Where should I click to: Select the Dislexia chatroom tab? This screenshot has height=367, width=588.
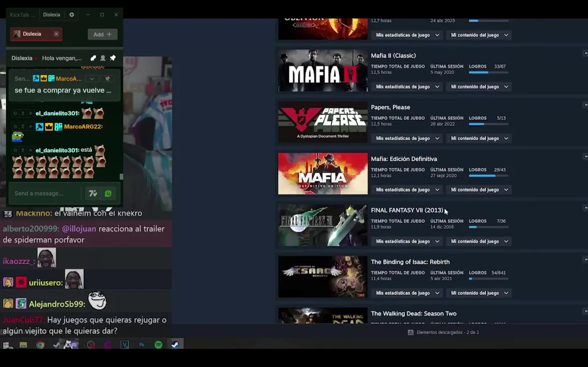tap(36, 34)
